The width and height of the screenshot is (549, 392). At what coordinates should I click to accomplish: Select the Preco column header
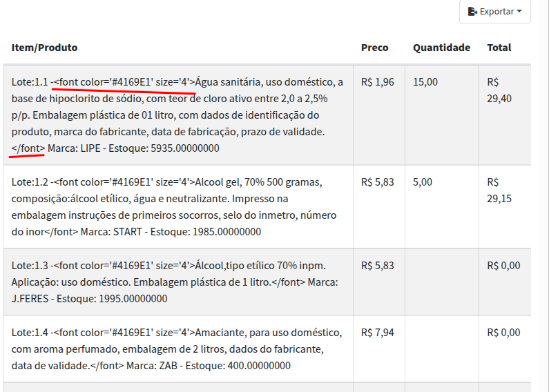(x=375, y=48)
